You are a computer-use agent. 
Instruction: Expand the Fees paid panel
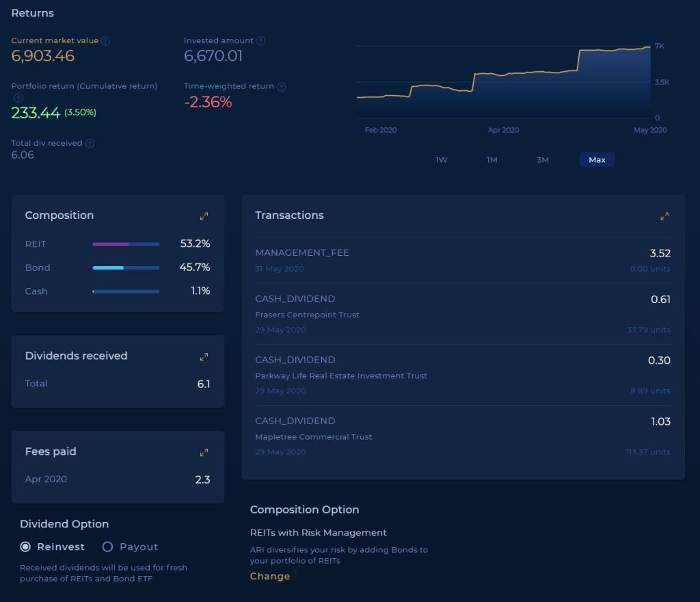204,453
